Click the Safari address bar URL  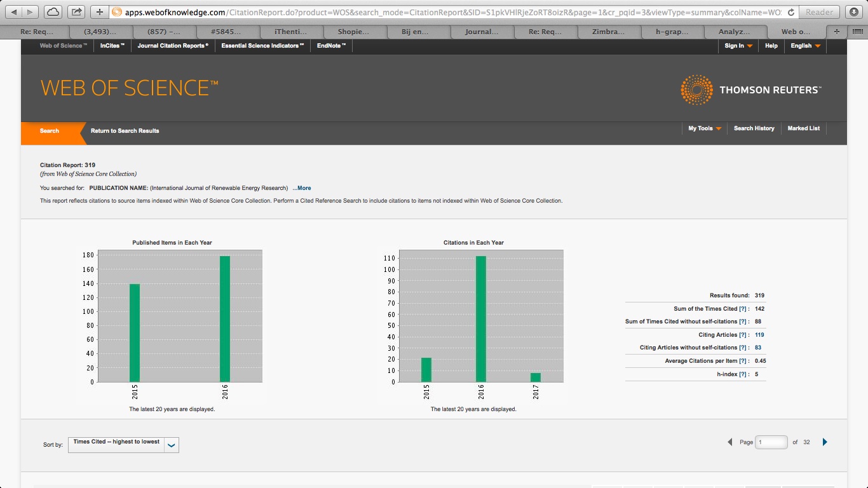(x=452, y=12)
